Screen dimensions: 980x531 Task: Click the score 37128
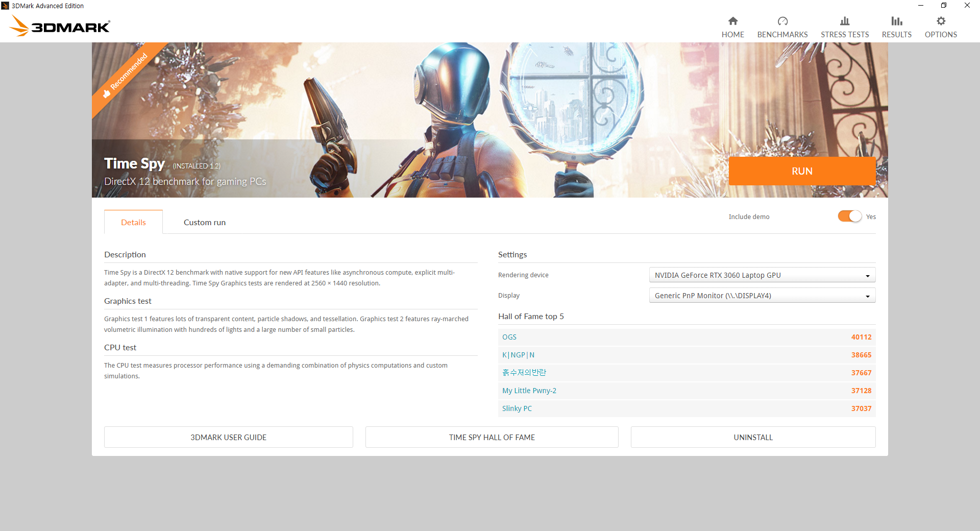point(861,391)
